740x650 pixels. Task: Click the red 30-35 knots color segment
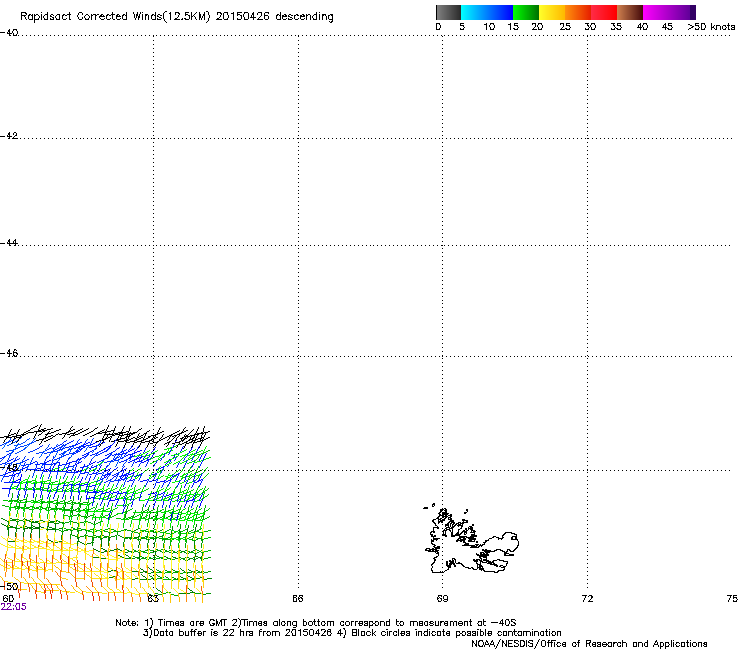click(604, 12)
